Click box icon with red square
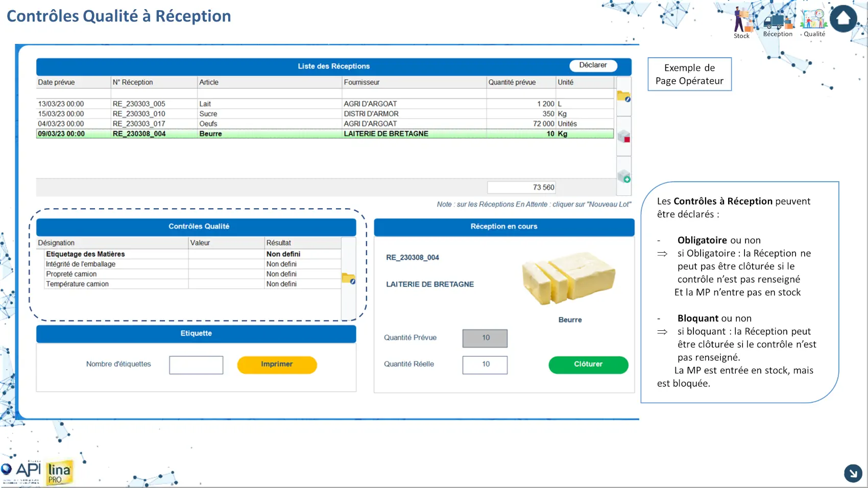 [623, 136]
